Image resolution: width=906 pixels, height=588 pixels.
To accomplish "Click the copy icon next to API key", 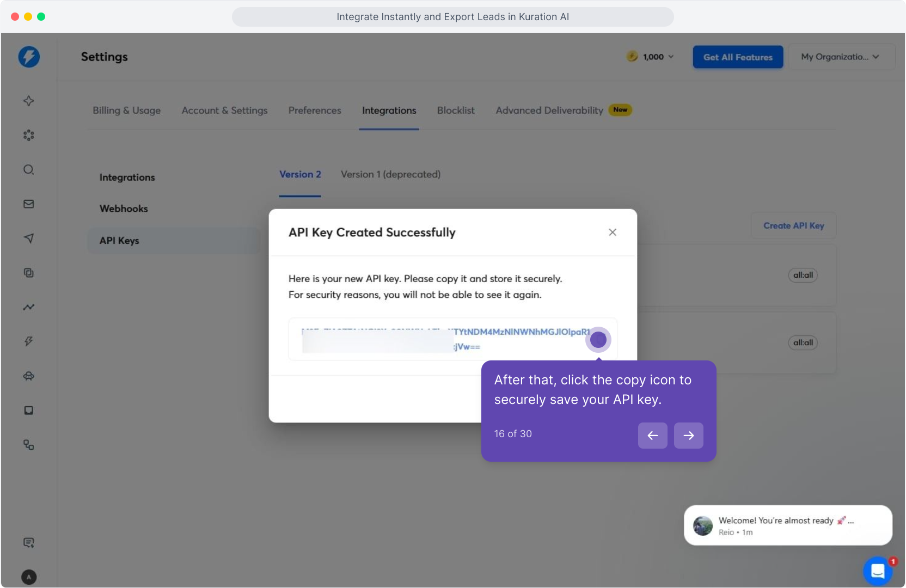I will [598, 340].
